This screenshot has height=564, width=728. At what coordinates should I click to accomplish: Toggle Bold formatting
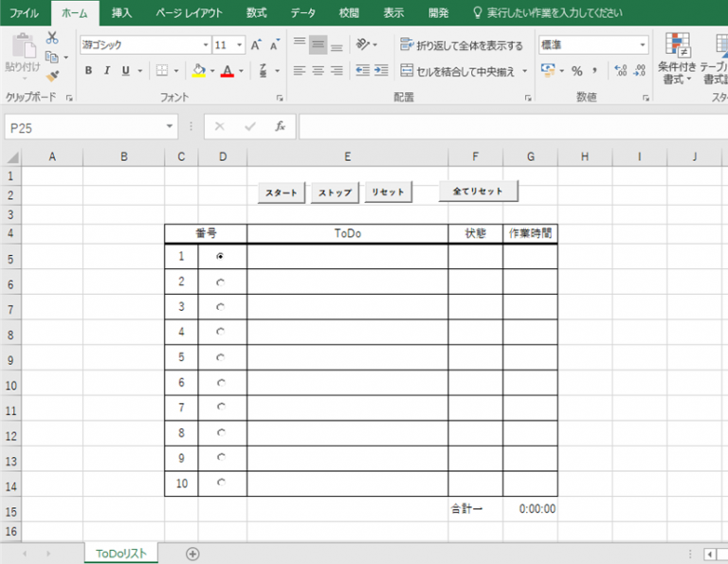88,70
